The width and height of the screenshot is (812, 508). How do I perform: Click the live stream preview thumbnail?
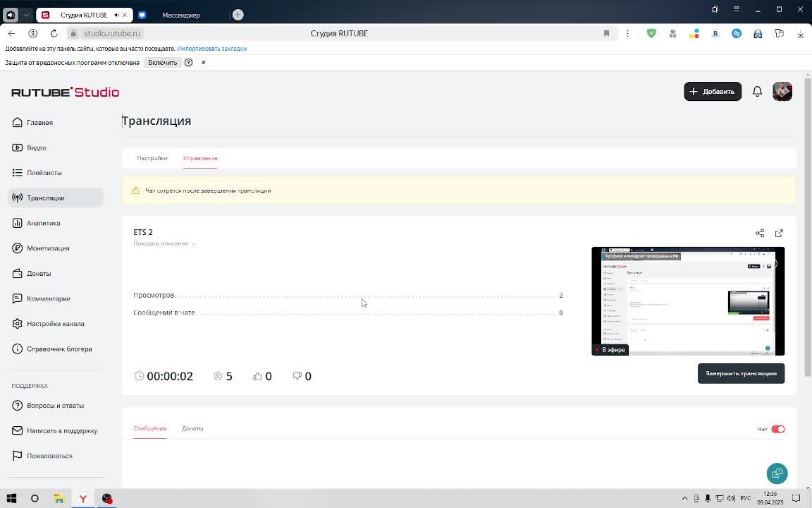(688, 301)
